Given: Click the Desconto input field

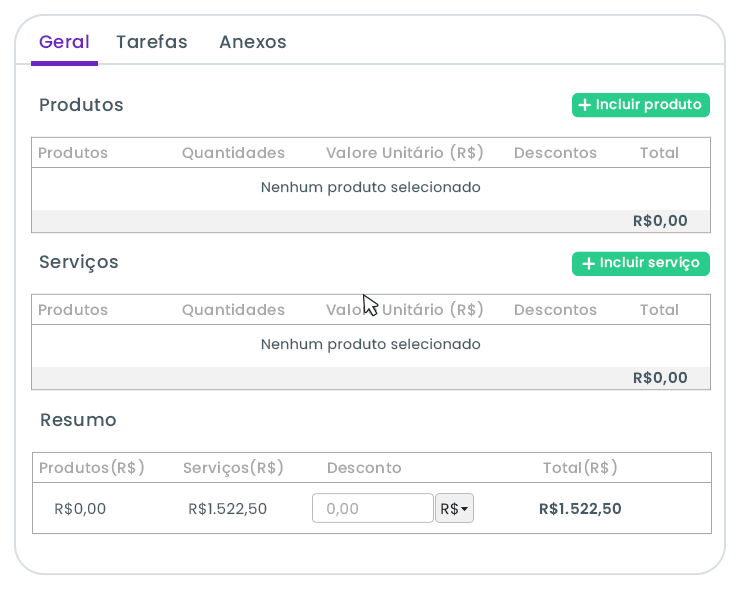Looking at the screenshot, I should point(372,508).
